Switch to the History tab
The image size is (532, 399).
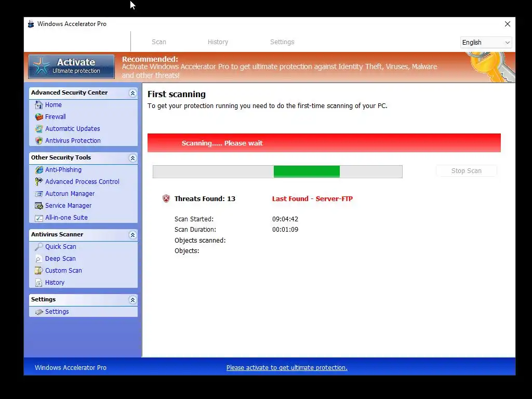click(x=218, y=42)
